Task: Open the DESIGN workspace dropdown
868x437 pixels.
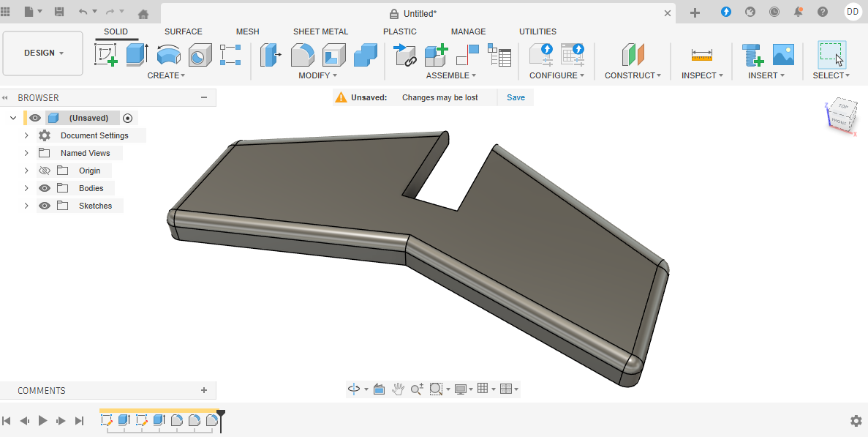Action: [43, 53]
